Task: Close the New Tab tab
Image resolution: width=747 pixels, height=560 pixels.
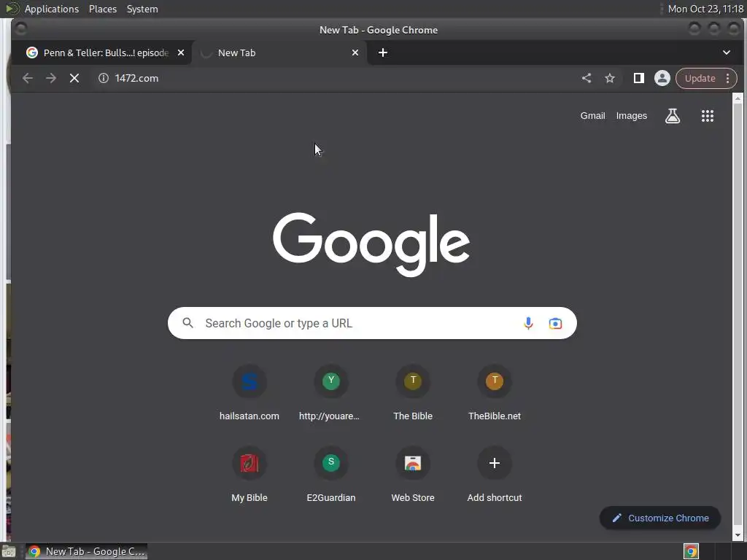Action: click(x=355, y=52)
